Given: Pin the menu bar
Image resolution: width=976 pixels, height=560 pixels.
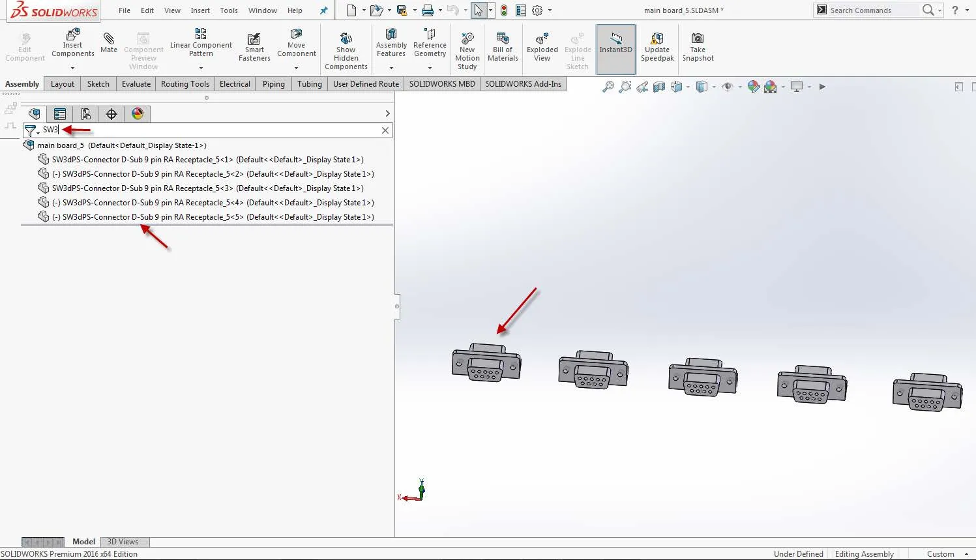Looking at the screenshot, I should [323, 10].
